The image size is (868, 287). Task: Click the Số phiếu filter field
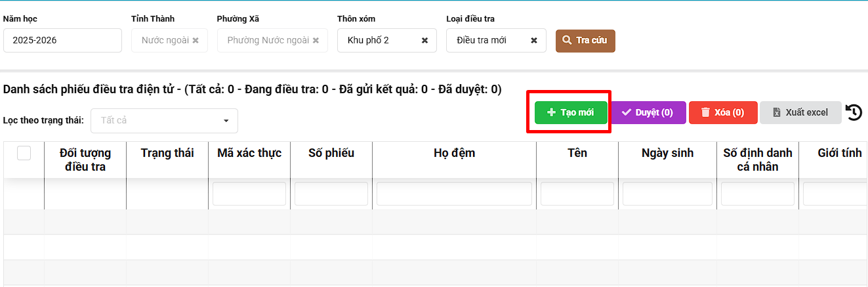[331, 194]
